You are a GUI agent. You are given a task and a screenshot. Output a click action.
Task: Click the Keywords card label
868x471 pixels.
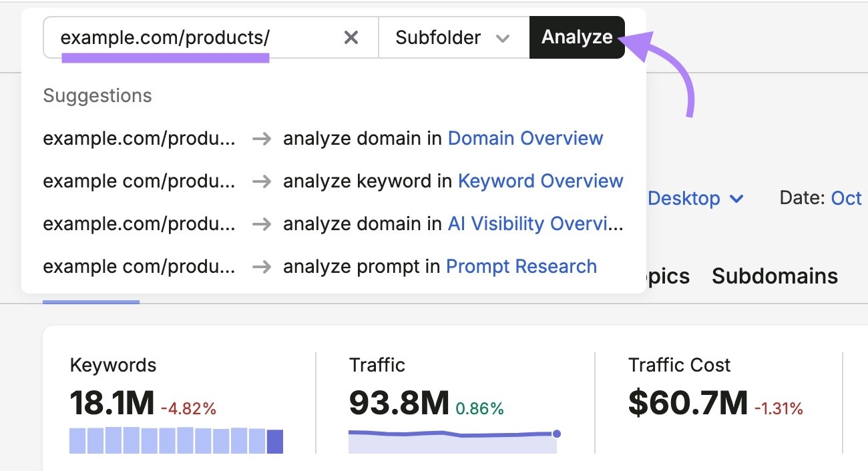(113, 365)
